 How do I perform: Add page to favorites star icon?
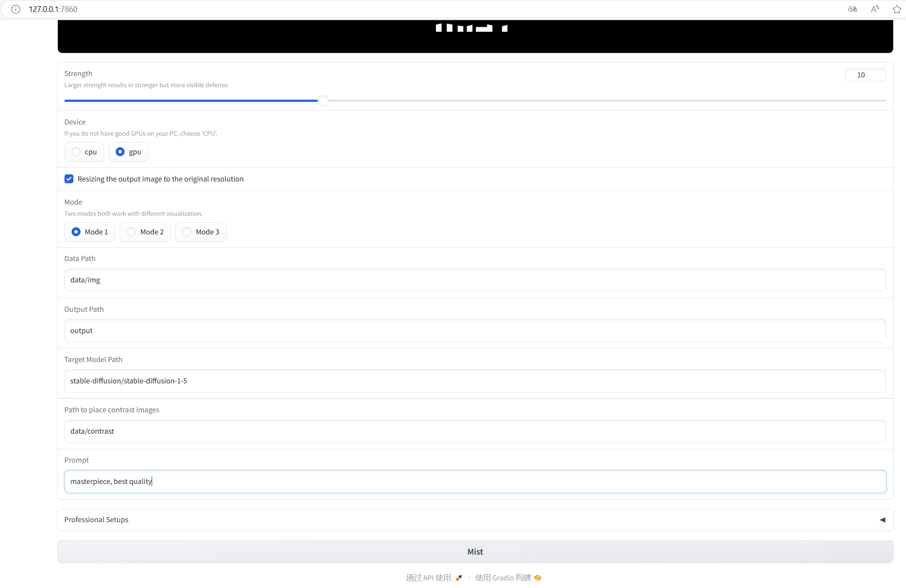[897, 9]
